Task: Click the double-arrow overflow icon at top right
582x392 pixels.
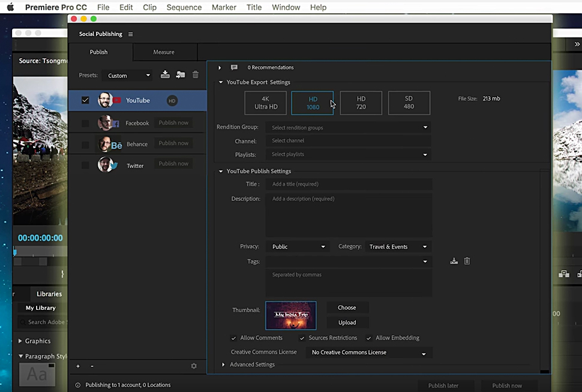Action: click(x=577, y=44)
